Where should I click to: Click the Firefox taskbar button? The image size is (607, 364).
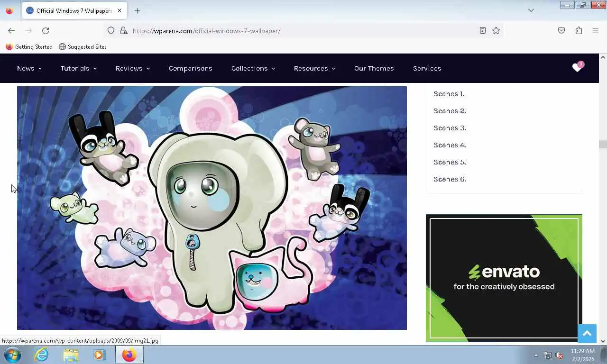(x=129, y=355)
